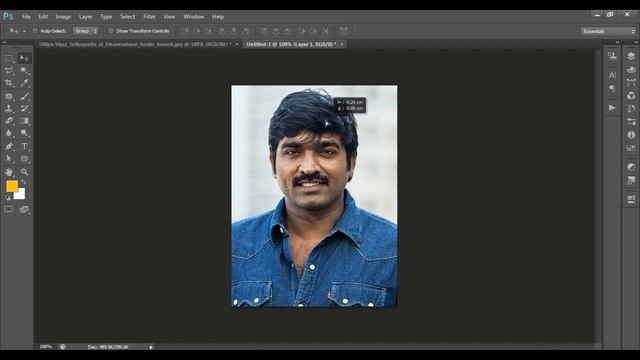Expand the toolbox to two columns

click(x=4, y=42)
